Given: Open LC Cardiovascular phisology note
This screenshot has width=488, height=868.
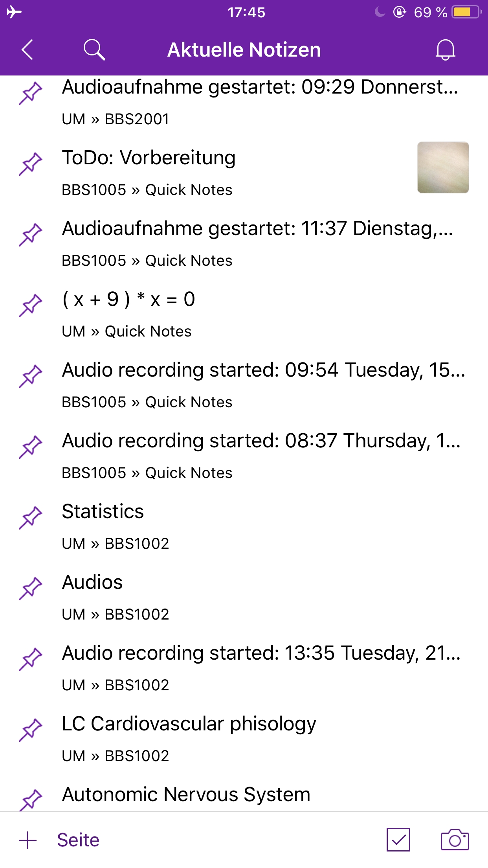Looking at the screenshot, I should 189,724.
